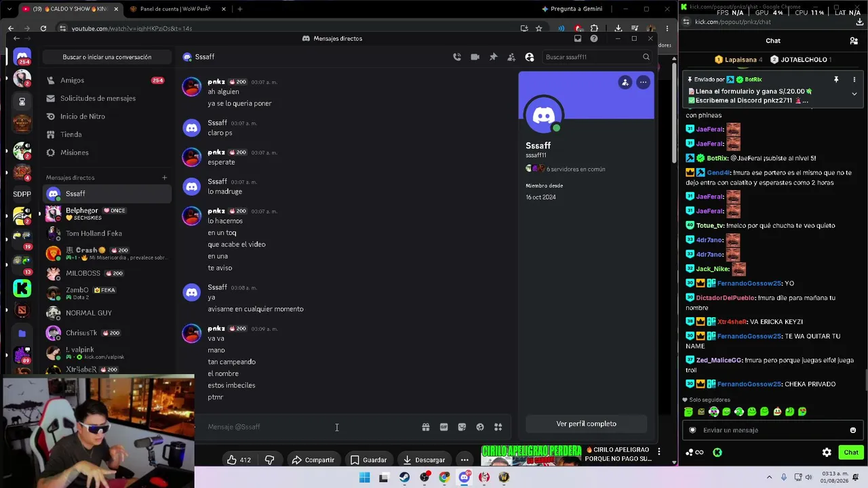868x488 pixels.
Task: Open Windows Start menu
Action: (364, 477)
